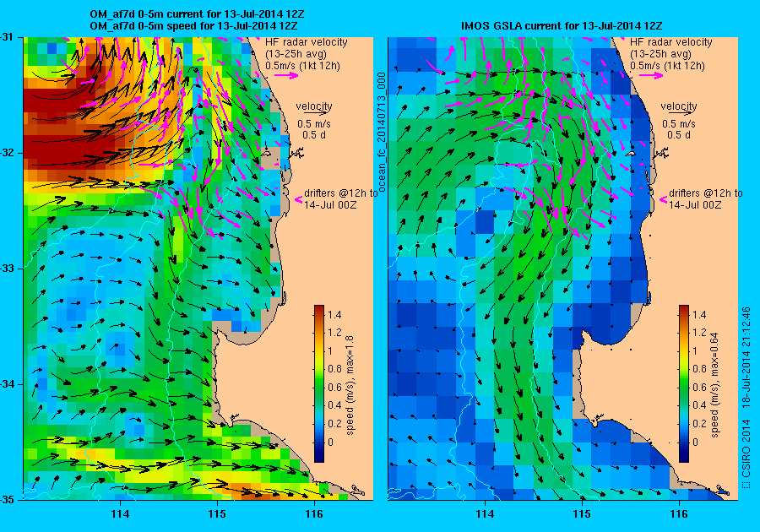
Task: Click the 0 tick on right colorbar
Action: (696, 442)
